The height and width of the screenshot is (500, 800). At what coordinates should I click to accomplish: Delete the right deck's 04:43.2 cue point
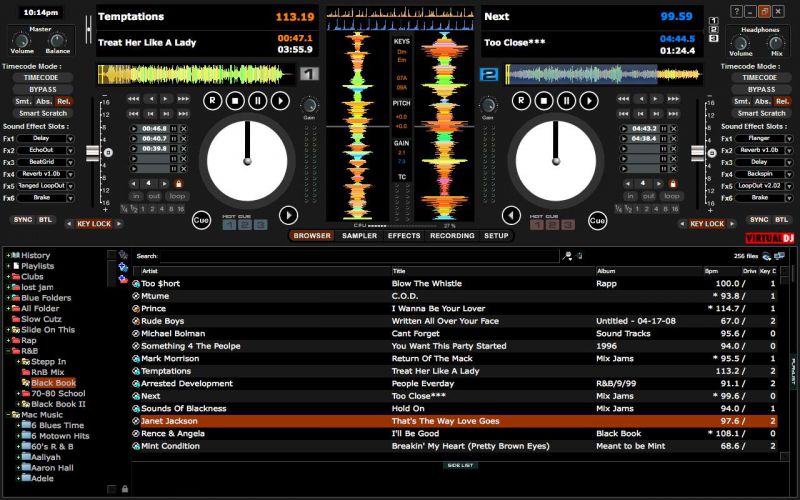(673, 129)
